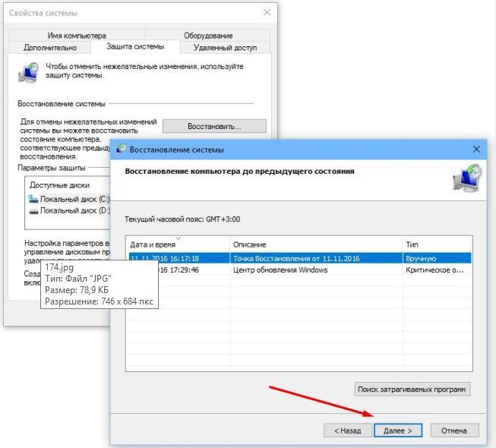The width and height of the screenshot is (496, 448).
Task: Click the 17:29:46 date cell
Action: (x=178, y=270)
